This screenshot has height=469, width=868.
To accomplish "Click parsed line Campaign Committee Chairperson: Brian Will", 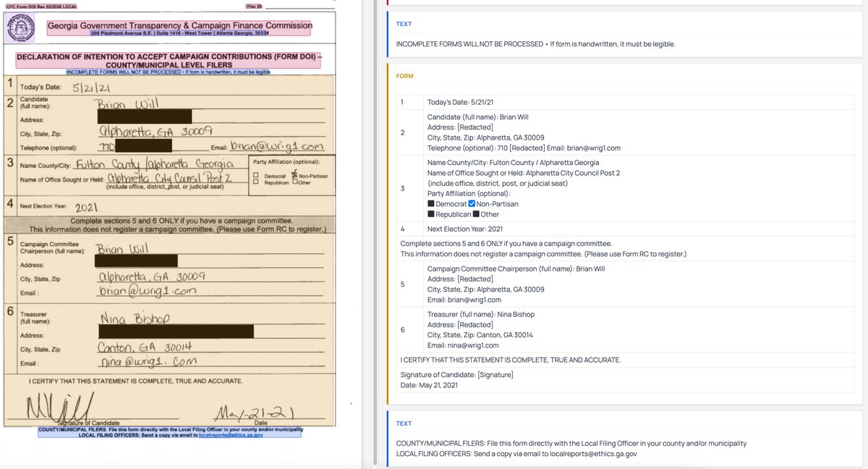I will (x=516, y=269).
